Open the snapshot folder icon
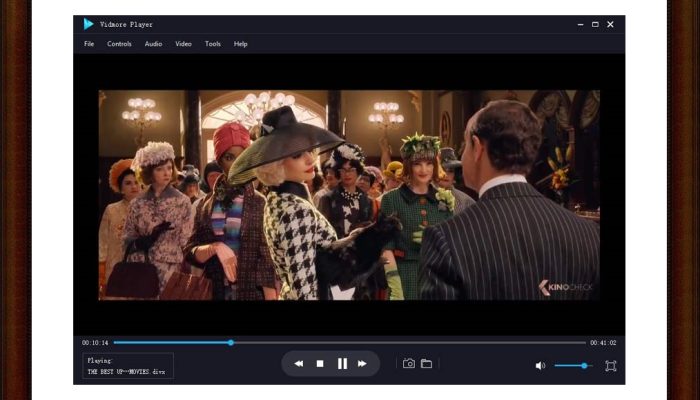Viewport: 700px width, 400px height. tap(426, 363)
